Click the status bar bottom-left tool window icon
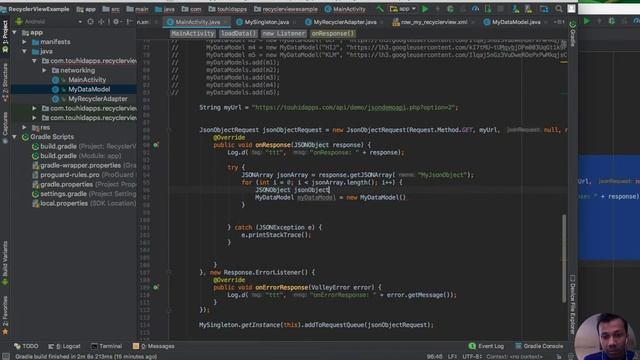Image resolution: width=640 pixels, height=360 pixels. coord(6,356)
